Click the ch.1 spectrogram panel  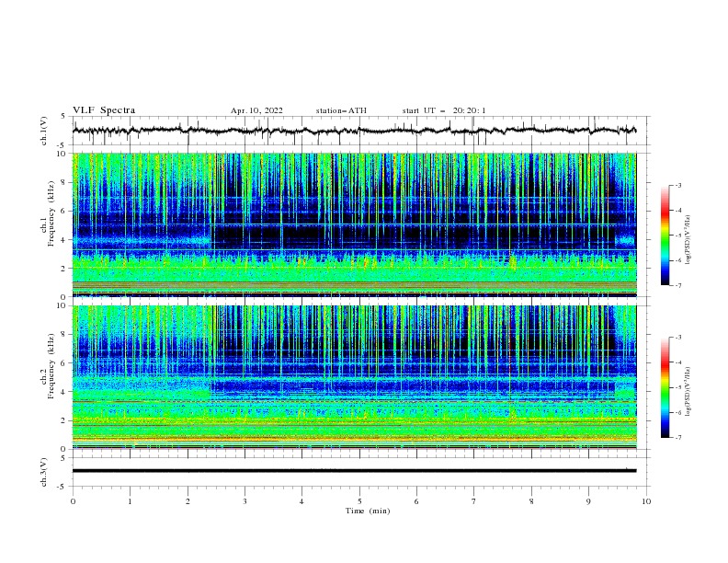coord(355,224)
